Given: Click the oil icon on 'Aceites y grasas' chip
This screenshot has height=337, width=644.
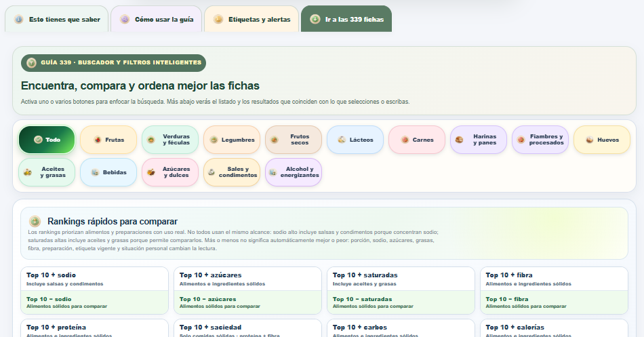Looking at the screenshot, I should point(28,172).
